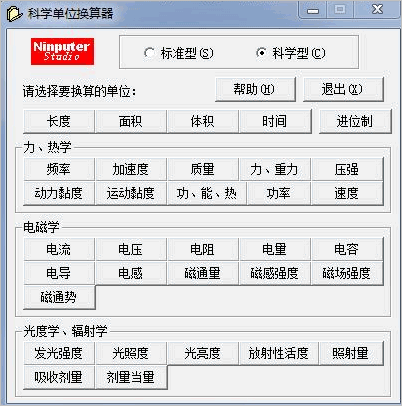Open the 磁感强度 conversion button
This screenshot has width=402, height=406.
click(275, 273)
